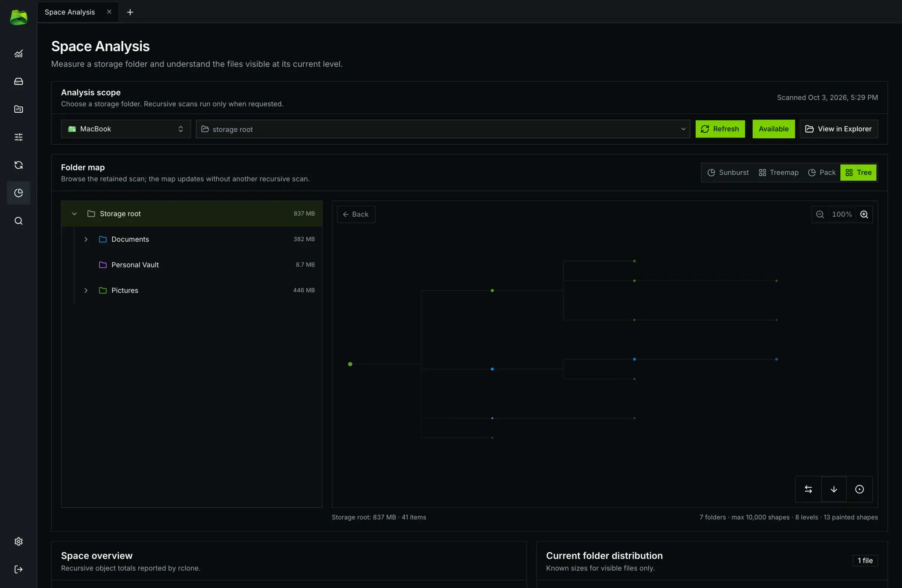This screenshot has height=588, width=902.
Task: Open the storage root path dropdown
Action: 443,129
